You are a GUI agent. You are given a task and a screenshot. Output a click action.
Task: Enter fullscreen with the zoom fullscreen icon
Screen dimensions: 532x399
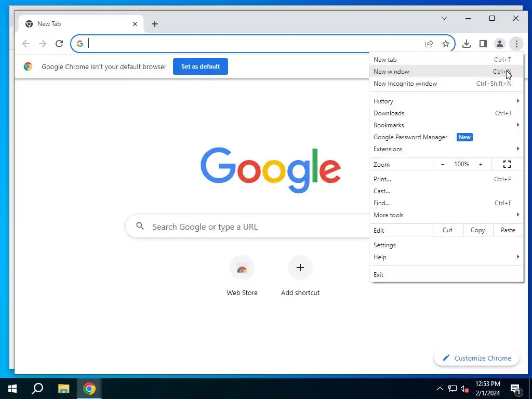click(x=507, y=164)
